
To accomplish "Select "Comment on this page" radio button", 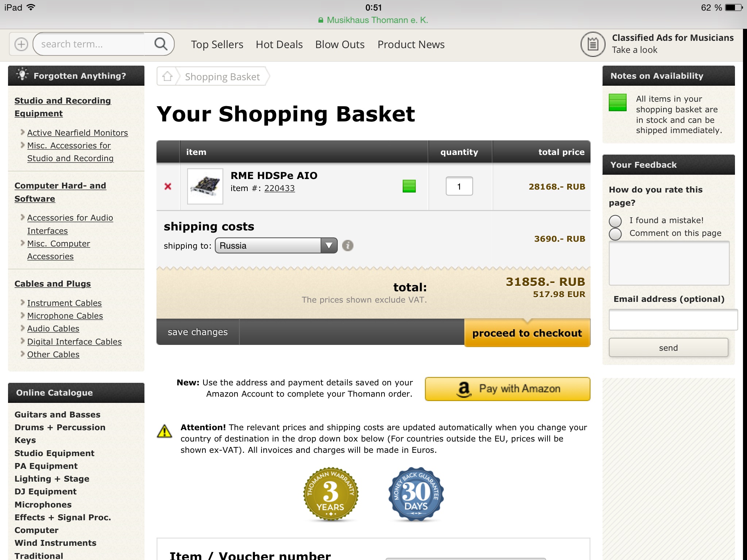I will [x=615, y=234].
